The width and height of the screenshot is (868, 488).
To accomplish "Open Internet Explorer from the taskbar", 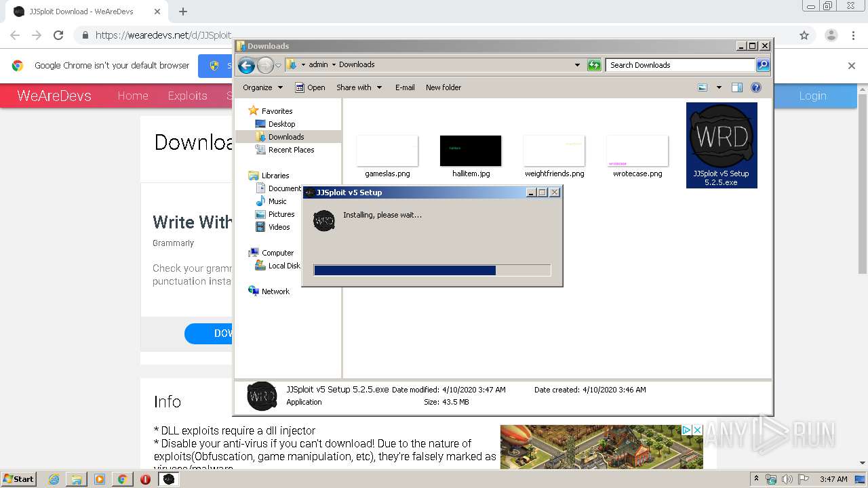I will pyautogui.click(x=54, y=479).
